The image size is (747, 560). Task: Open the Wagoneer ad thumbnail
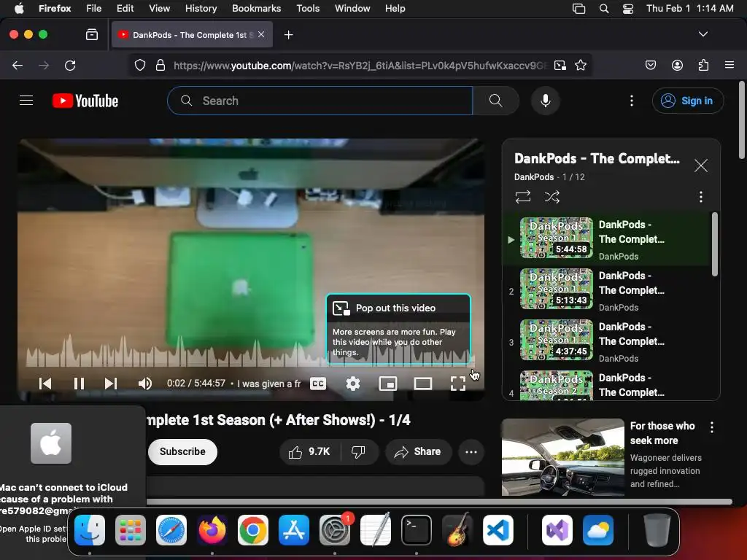click(x=562, y=457)
